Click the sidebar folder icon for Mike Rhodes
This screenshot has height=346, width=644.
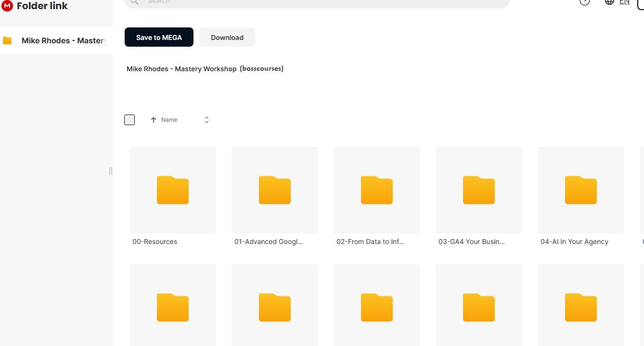tap(7, 40)
